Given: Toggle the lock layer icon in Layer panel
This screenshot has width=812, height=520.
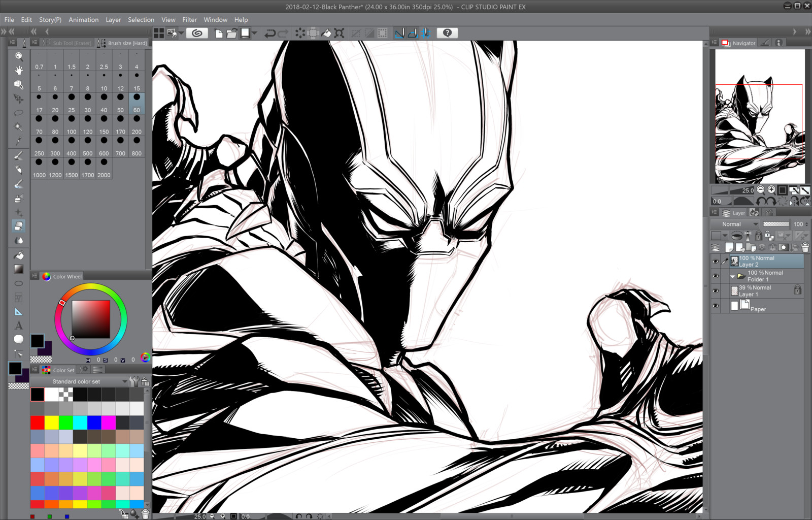Looking at the screenshot, I should click(758, 236).
